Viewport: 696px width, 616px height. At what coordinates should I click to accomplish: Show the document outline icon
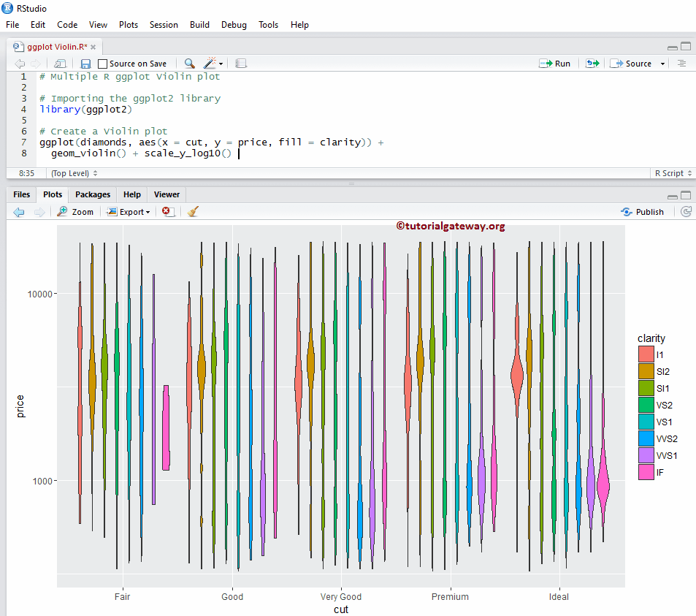click(x=681, y=64)
